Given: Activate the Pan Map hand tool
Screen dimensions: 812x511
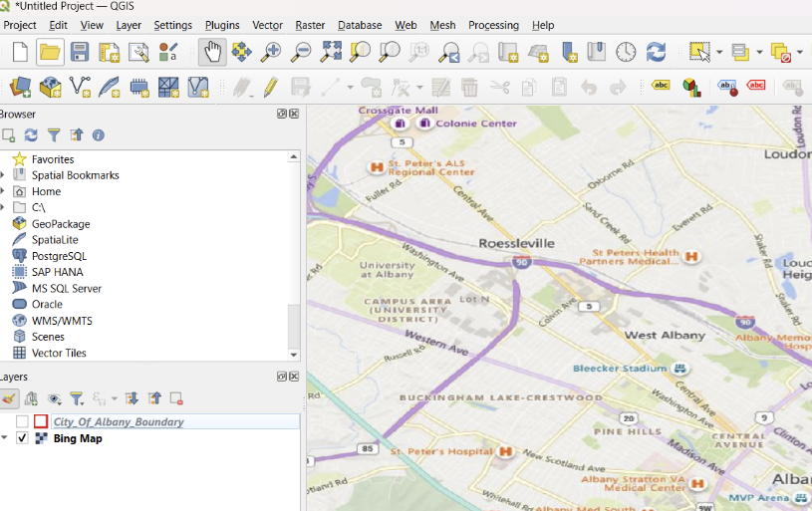Looking at the screenshot, I should pyautogui.click(x=212, y=52).
